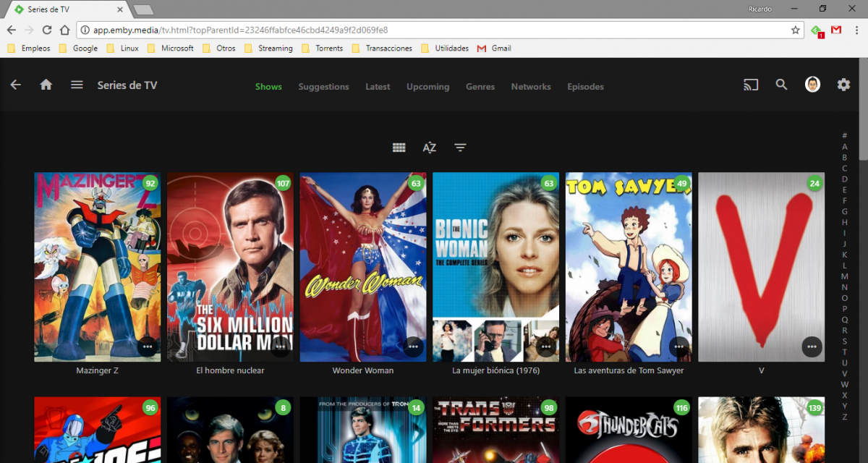
Task: Open the cast to device icon
Action: point(751,85)
